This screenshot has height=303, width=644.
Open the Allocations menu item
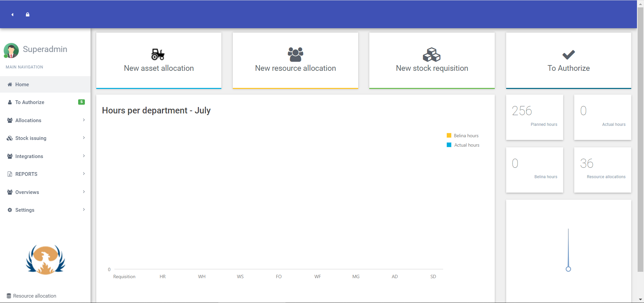tap(45, 120)
